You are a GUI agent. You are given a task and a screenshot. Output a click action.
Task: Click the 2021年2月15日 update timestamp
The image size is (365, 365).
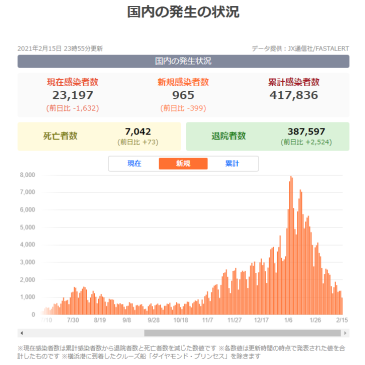click(60, 49)
